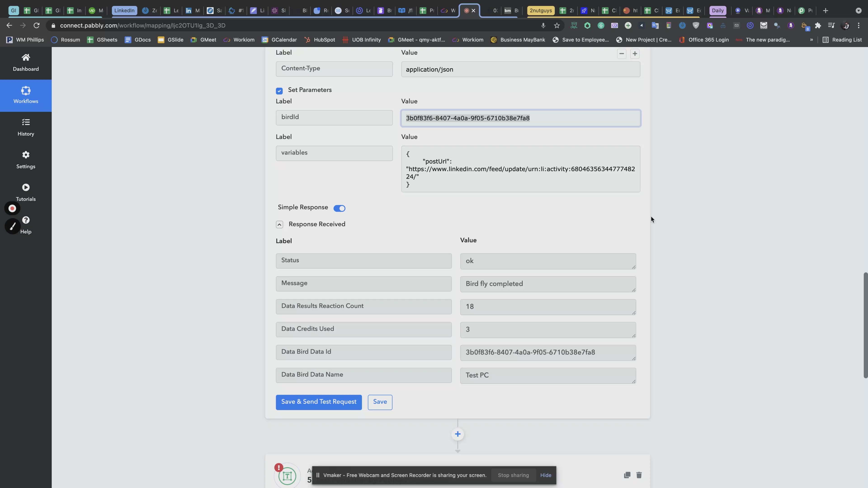Open the GCalendar bookmark

279,40
